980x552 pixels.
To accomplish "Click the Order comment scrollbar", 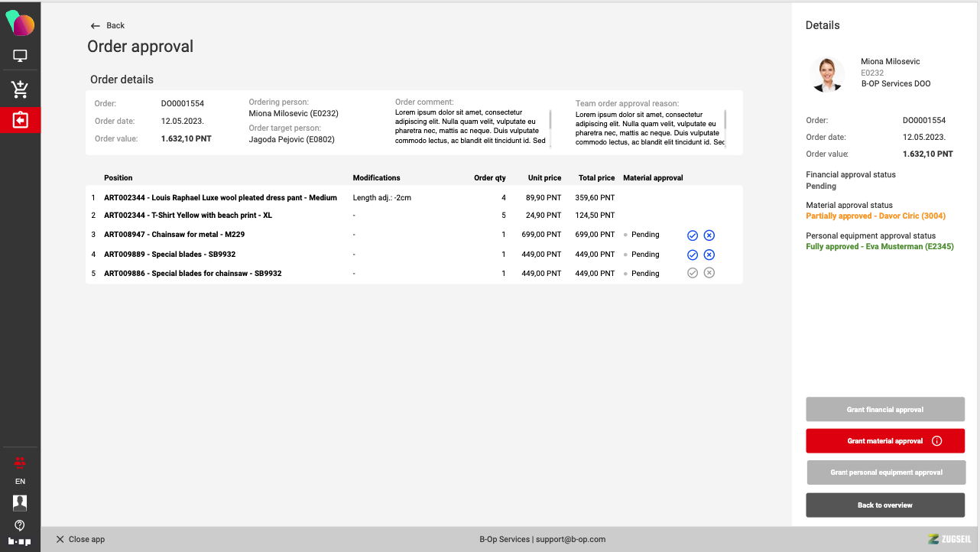I will point(550,121).
